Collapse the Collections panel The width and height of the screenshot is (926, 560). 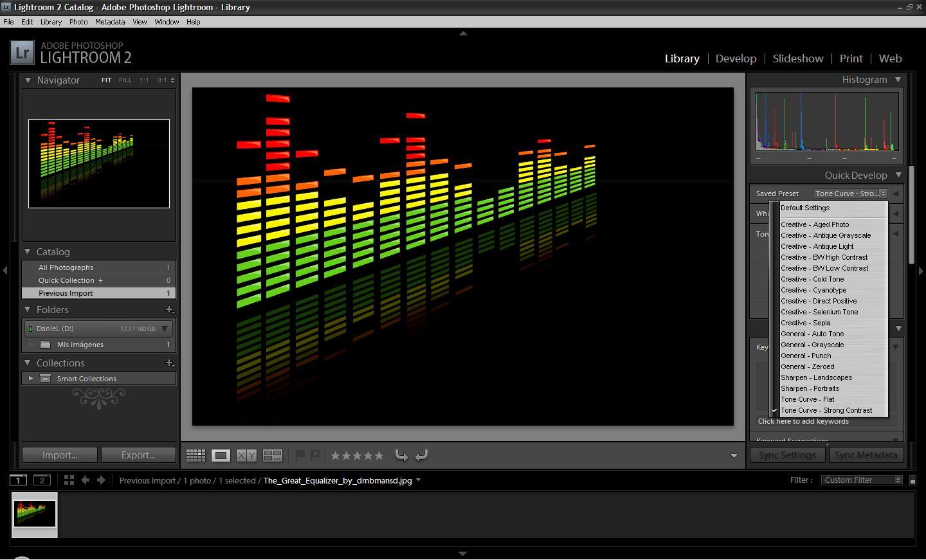click(28, 363)
